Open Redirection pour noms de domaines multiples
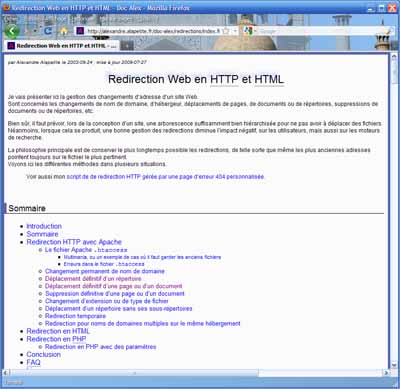400x389 pixels. pos(143,323)
